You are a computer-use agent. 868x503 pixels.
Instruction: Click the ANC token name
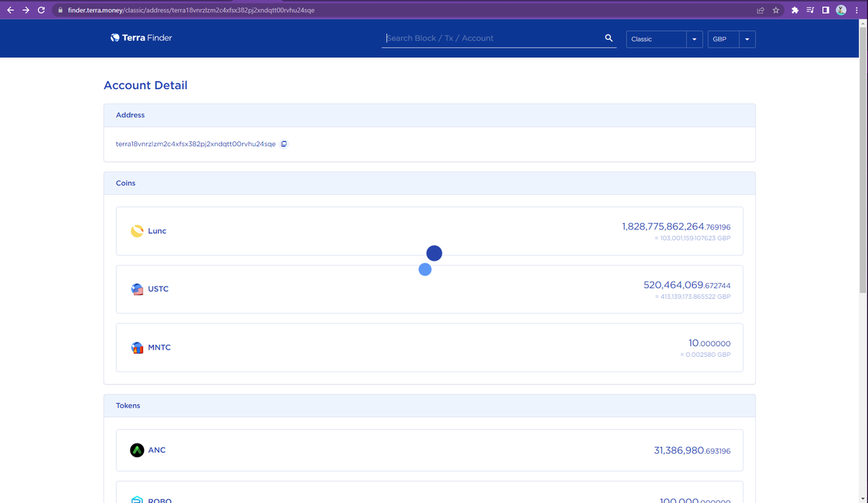tap(157, 450)
